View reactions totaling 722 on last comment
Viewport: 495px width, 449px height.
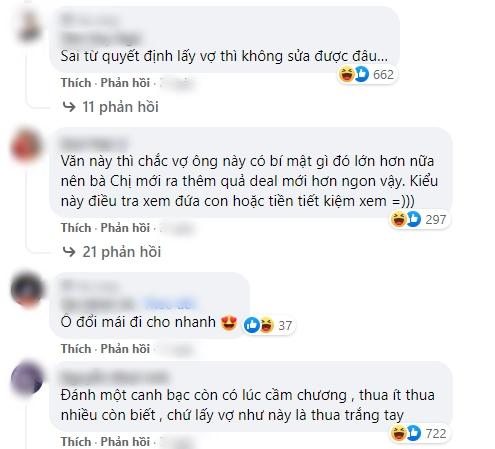point(419,433)
